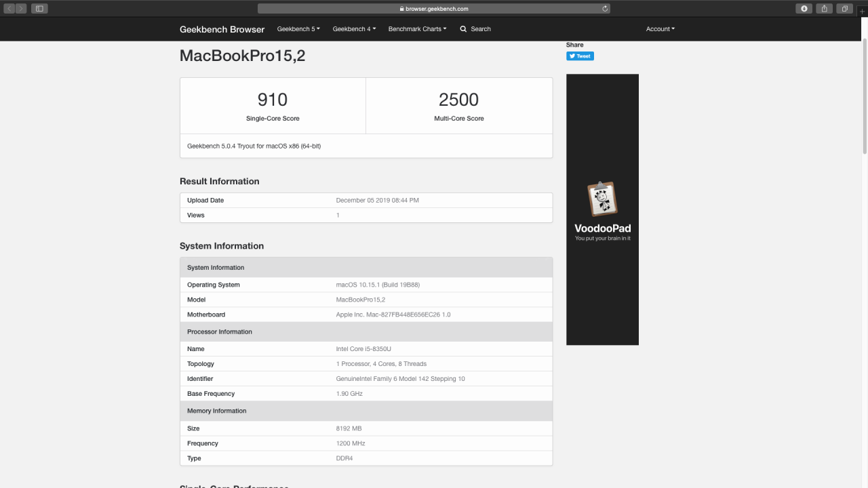The height and width of the screenshot is (488, 868).
Task: Click the search magnifier icon
Action: tap(463, 29)
